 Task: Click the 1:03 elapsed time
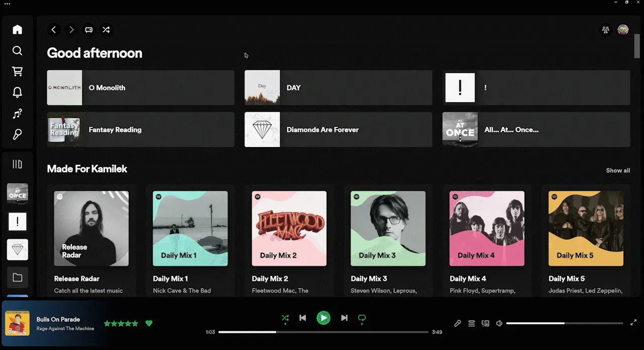(x=210, y=332)
